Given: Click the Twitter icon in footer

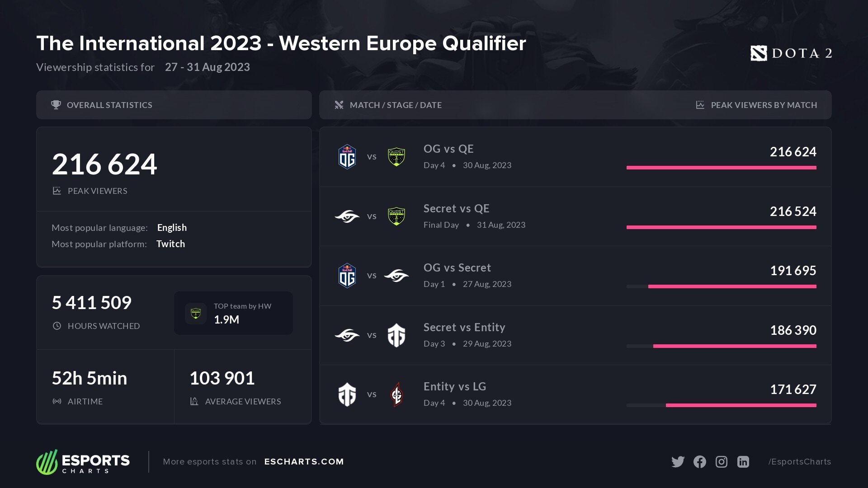Looking at the screenshot, I should point(678,462).
